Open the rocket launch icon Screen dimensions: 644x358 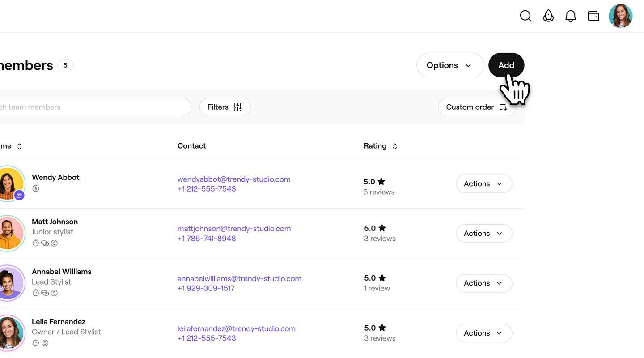[548, 16]
